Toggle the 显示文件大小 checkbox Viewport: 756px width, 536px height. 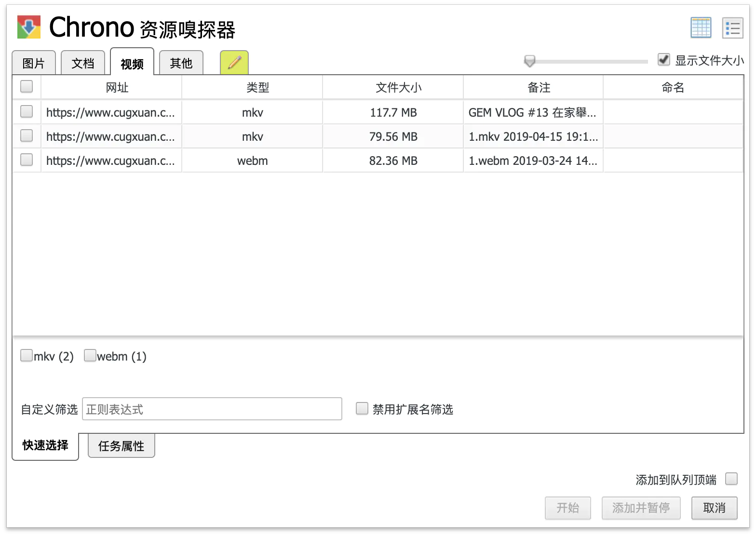(x=664, y=59)
